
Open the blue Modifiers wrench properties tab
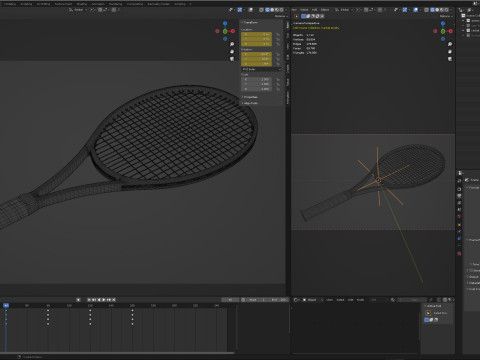coord(459,231)
